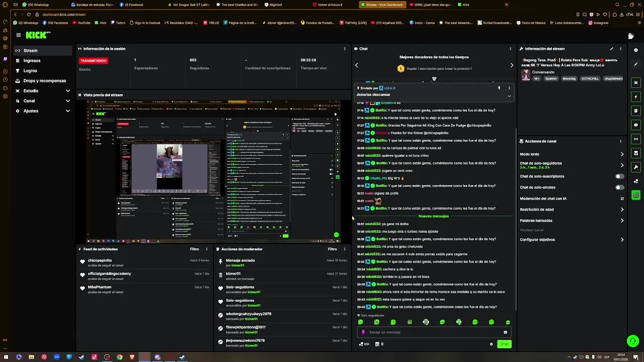The height and width of the screenshot is (362, 644).
Task: Show previous top donor with left arrow
Action: (357, 65)
